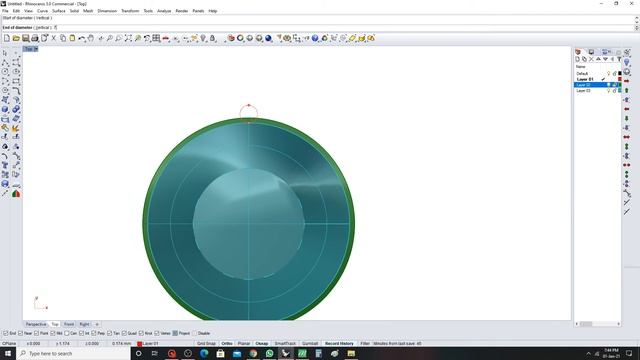Click the Paste clipboard icon

[72, 38]
